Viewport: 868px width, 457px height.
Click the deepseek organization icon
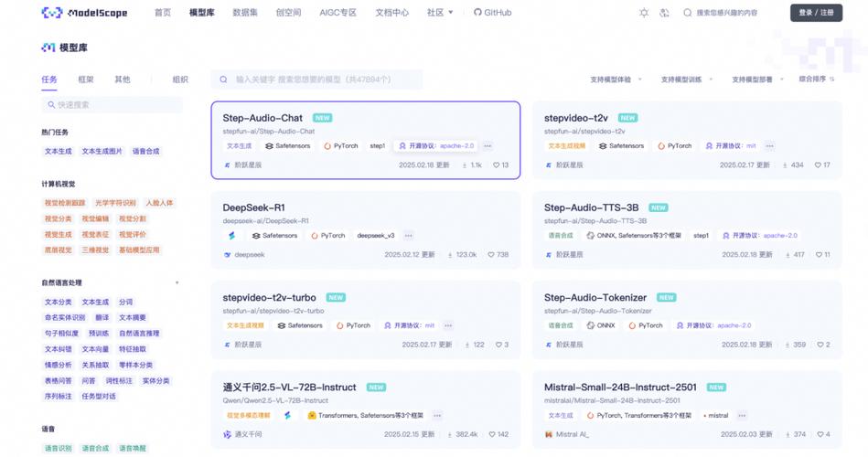[227, 255]
